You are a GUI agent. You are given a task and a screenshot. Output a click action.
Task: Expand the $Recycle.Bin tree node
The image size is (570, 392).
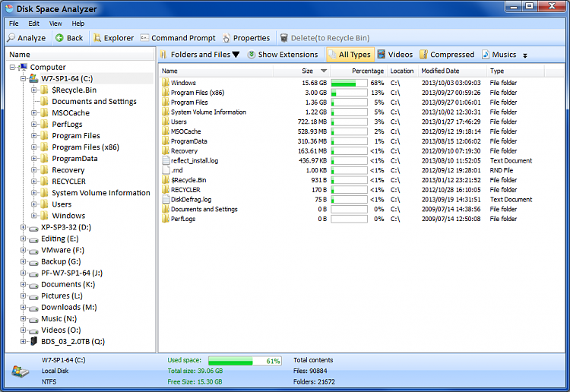click(x=33, y=90)
